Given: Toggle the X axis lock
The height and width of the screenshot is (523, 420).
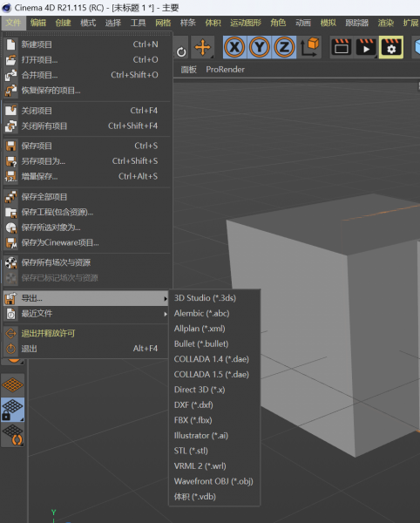Looking at the screenshot, I should (235, 47).
